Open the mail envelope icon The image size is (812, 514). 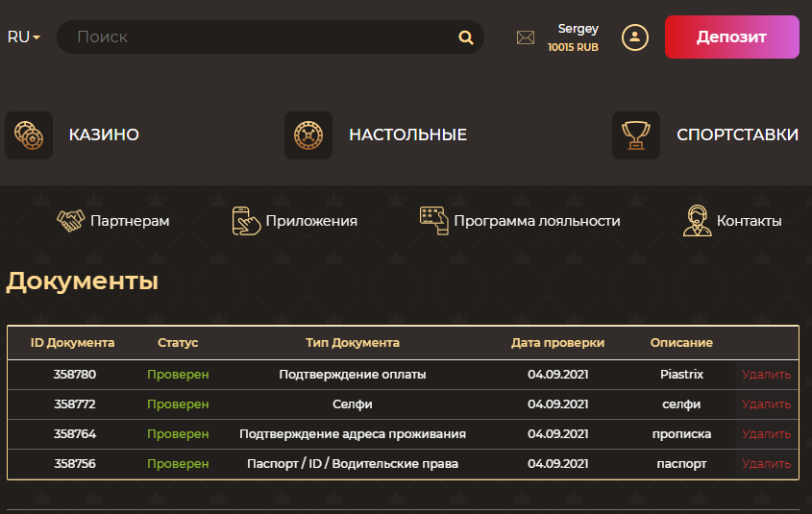pos(525,37)
